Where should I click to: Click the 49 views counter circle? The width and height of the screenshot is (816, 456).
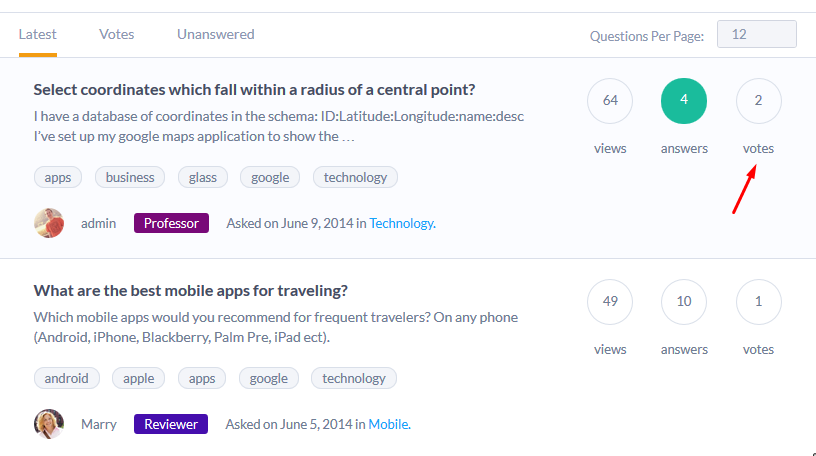[x=610, y=301]
